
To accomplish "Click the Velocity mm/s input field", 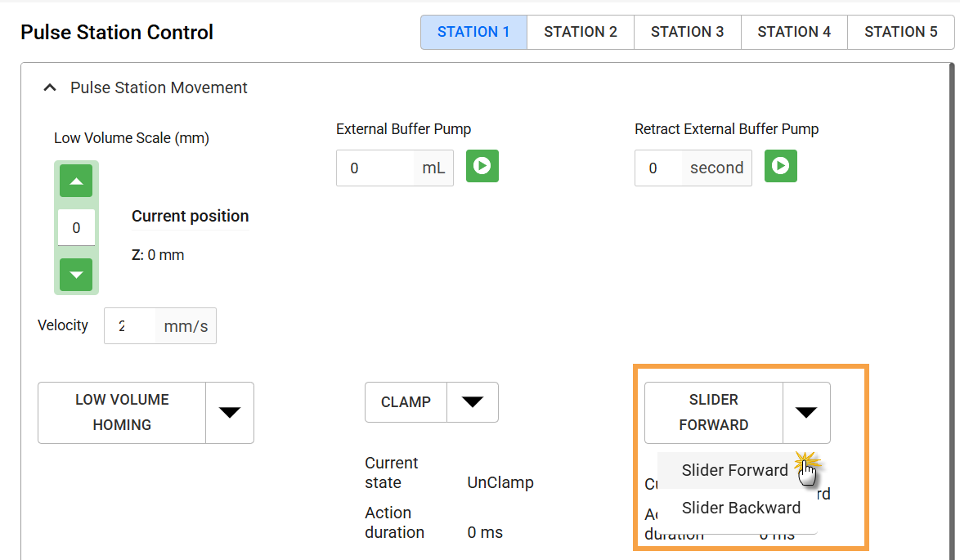I will click(130, 326).
